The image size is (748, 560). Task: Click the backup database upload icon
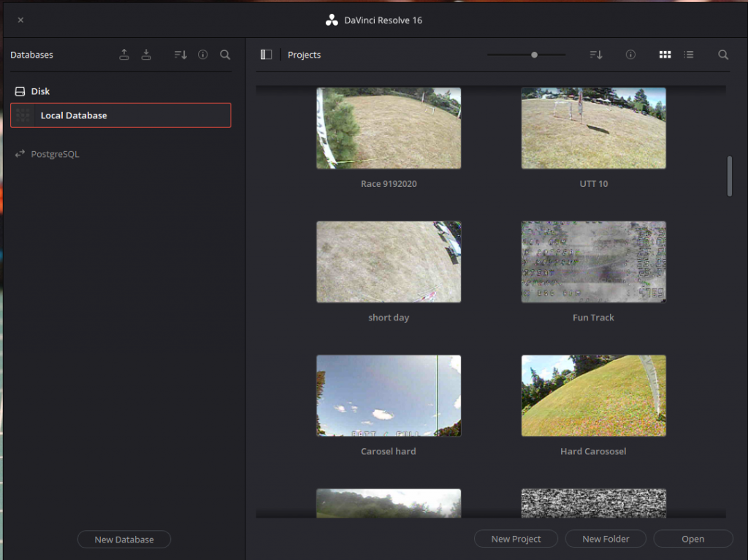point(124,55)
